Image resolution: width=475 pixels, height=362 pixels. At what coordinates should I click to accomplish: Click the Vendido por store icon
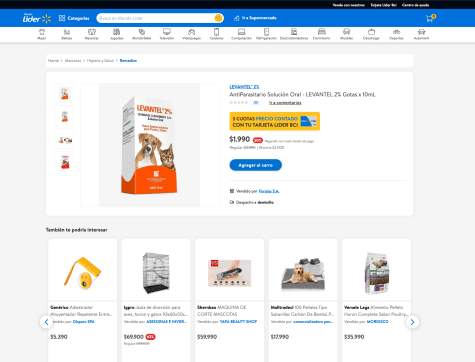[232, 191]
